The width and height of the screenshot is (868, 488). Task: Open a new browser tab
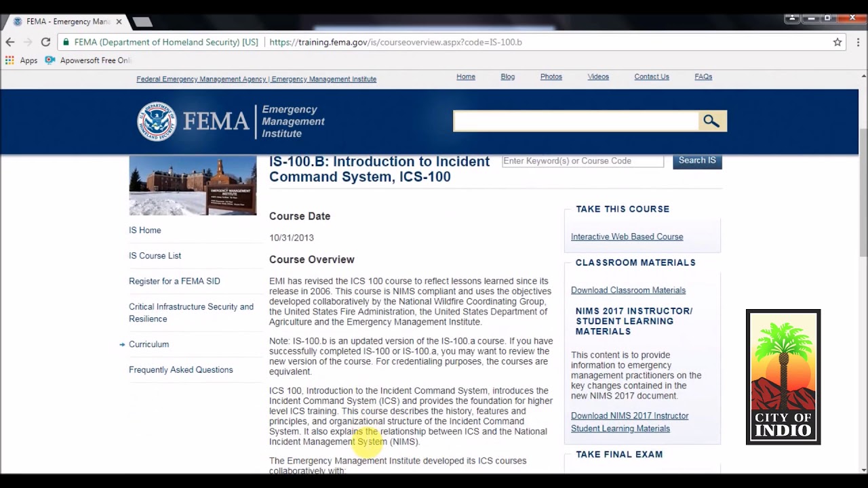(x=142, y=22)
